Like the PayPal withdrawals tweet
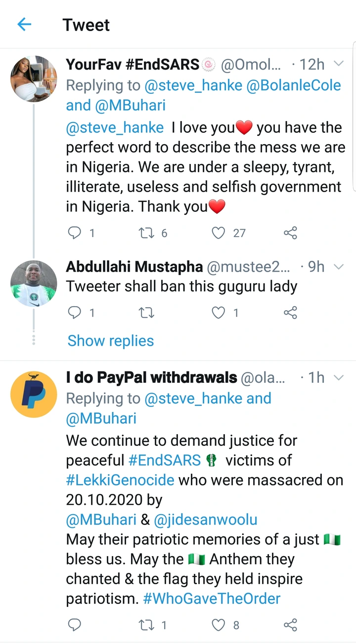 (x=218, y=625)
